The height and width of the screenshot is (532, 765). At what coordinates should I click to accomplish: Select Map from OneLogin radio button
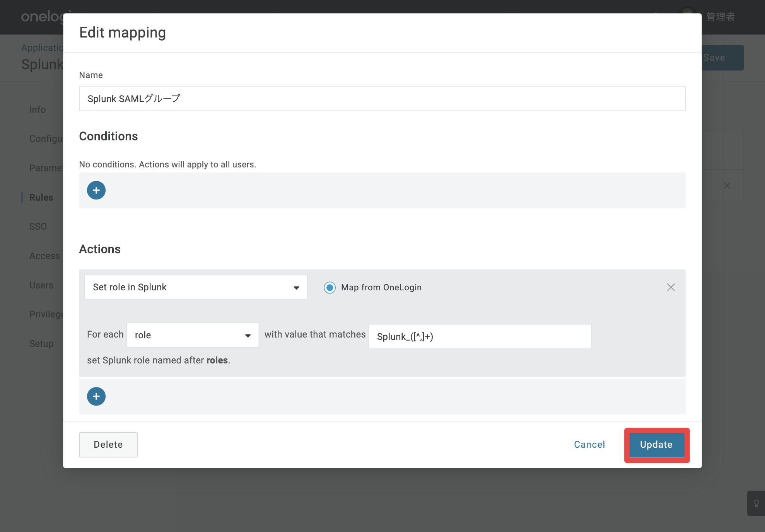pyautogui.click(x=330, y=287)
